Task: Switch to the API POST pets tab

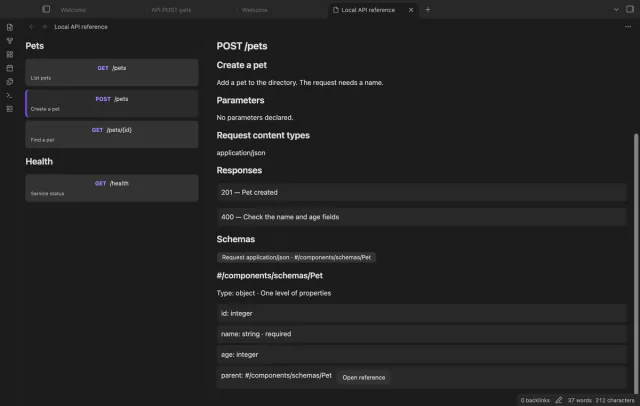Action: click(x=171, y=10)
